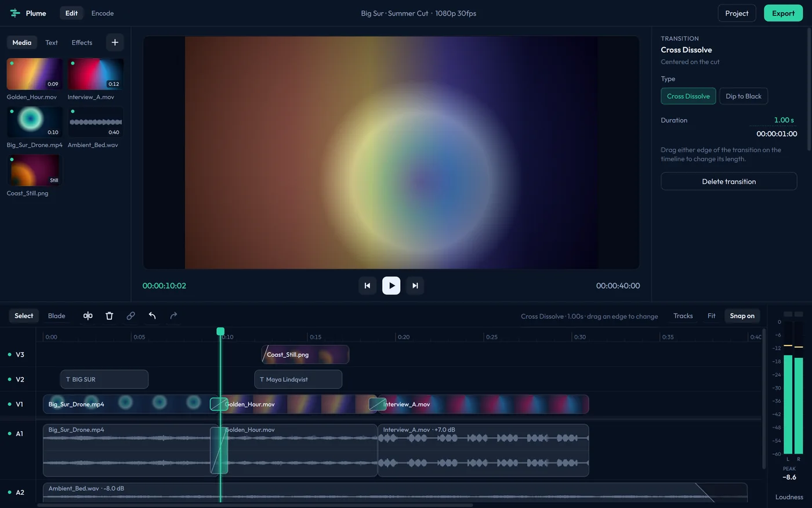Select the Coast_Still.png media thumbnail
Image resolution: width=812 pixels, height=508 pixels.
point(34,170)
